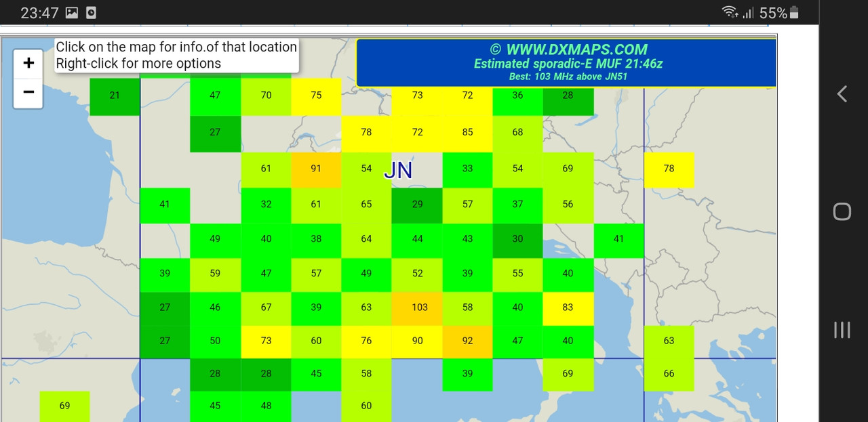
Task: Click the orange map cell showing 91
Action: (x=316, y=169)
